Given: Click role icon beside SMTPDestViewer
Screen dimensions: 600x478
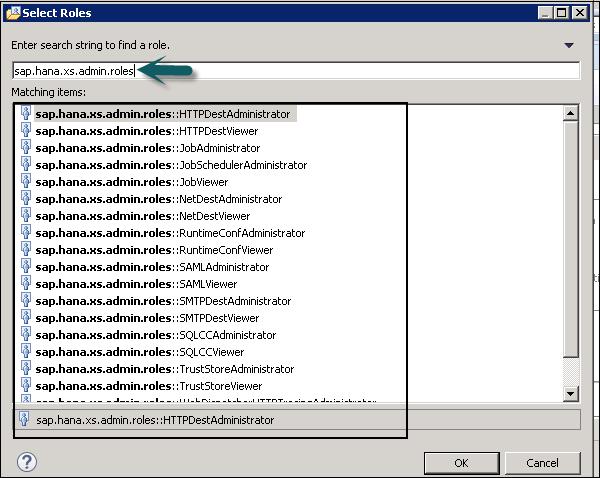Looking at the screenshot, I should 26,317.
